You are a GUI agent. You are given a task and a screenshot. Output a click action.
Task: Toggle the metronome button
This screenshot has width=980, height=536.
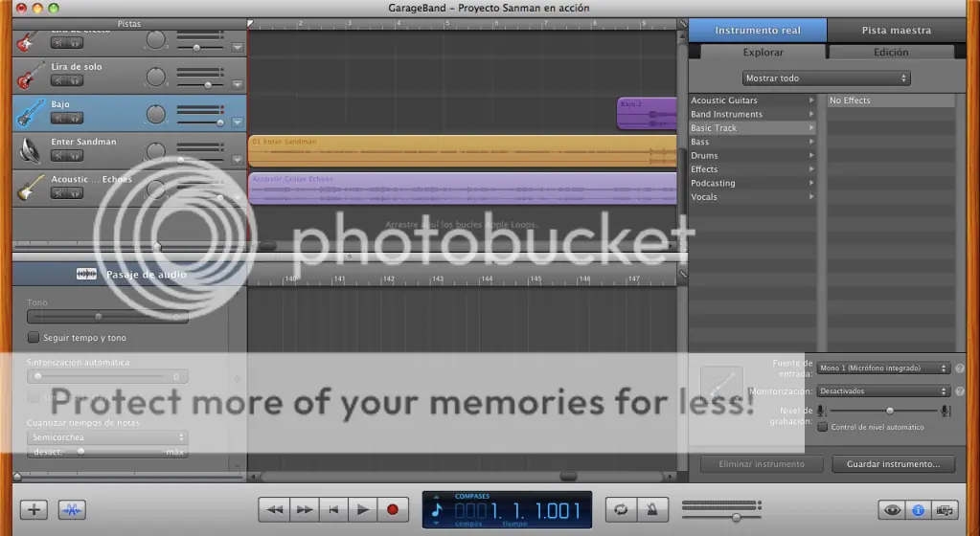click(x=651, y=510)
